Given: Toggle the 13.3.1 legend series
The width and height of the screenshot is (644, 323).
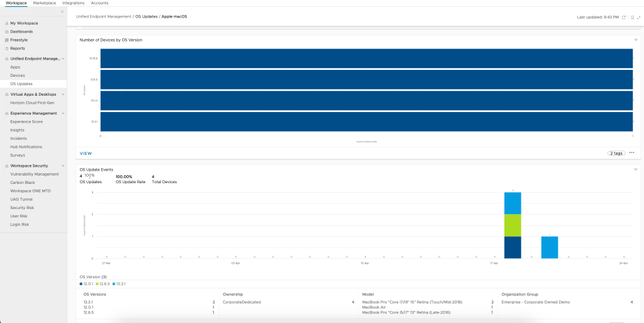Looking at the screenshot, I should (119, 284).
